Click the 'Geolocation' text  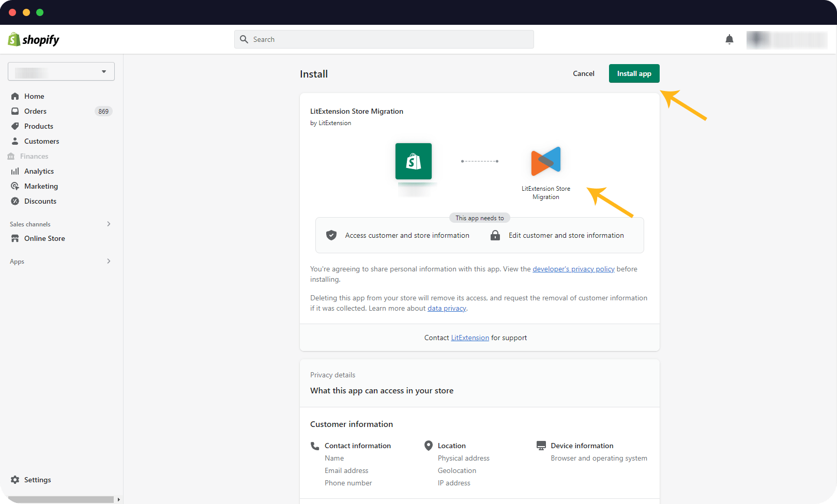(x=457, y=470)
